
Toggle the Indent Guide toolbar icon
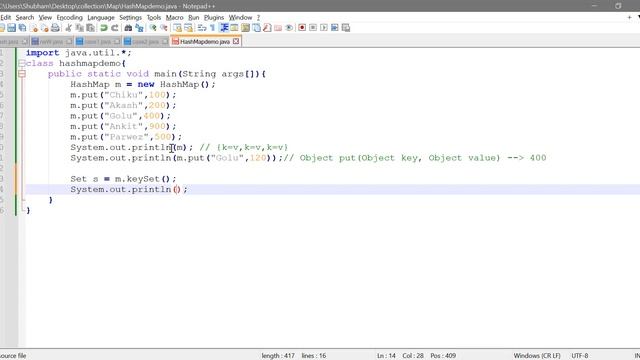pos(224,28)
